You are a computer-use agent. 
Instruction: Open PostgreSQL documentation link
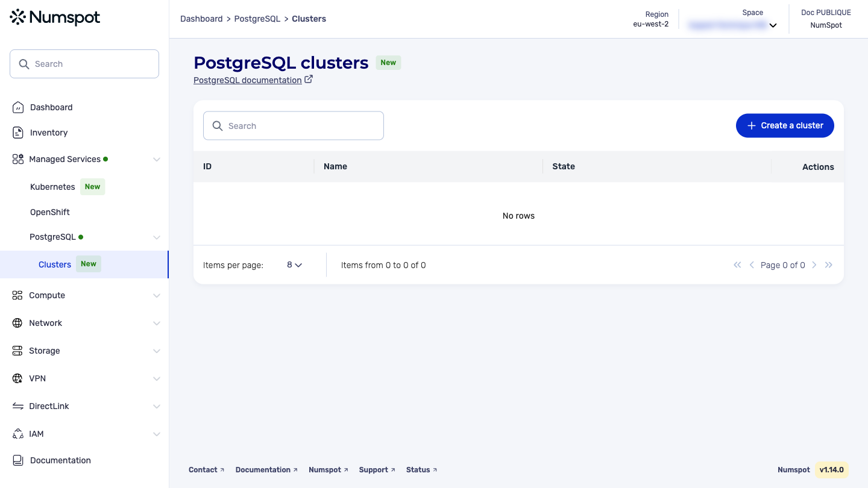248,80
